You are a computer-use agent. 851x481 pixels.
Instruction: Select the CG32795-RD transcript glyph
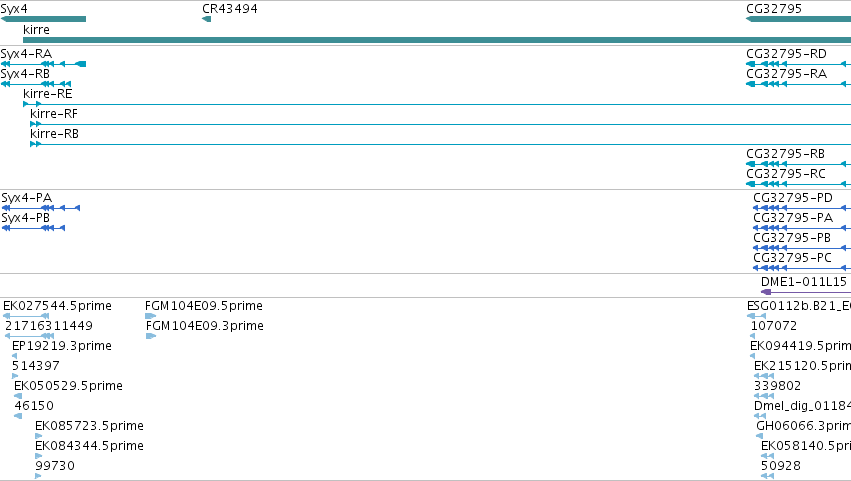[x=798, y=64]
